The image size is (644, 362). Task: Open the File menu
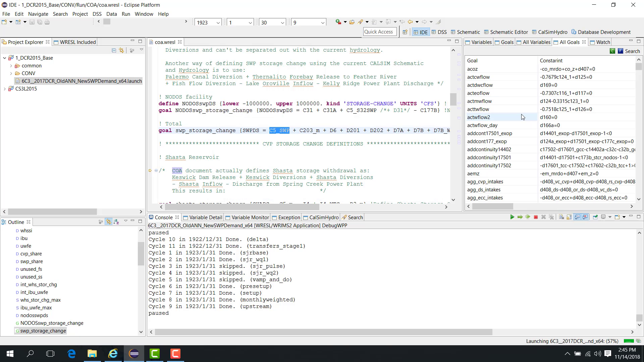click(6, 14)
